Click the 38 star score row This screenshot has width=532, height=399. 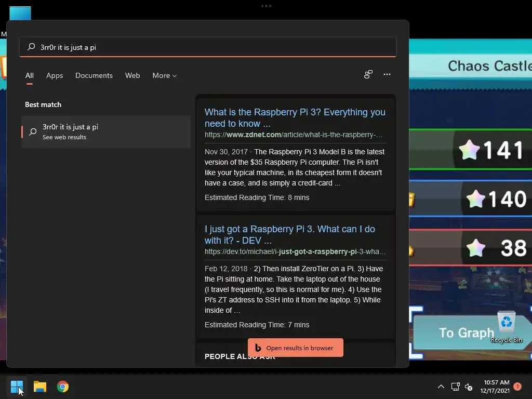pyautogui.click(x=471, y=248)
